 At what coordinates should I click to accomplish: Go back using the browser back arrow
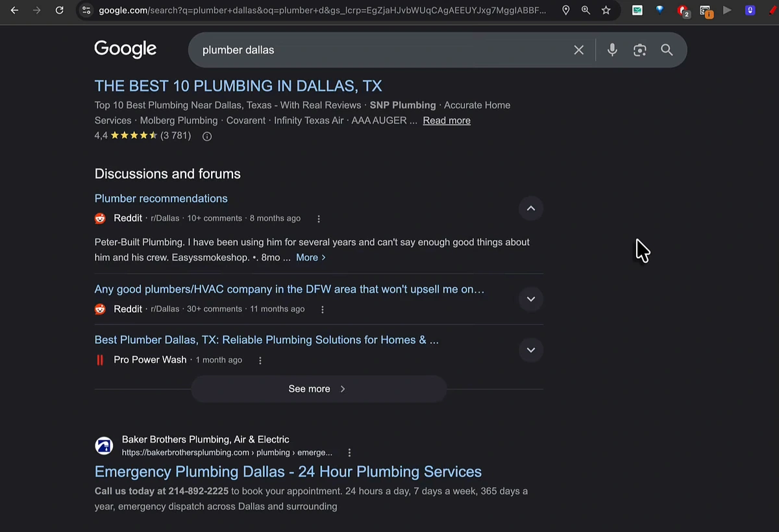click(x=14, y=10)
